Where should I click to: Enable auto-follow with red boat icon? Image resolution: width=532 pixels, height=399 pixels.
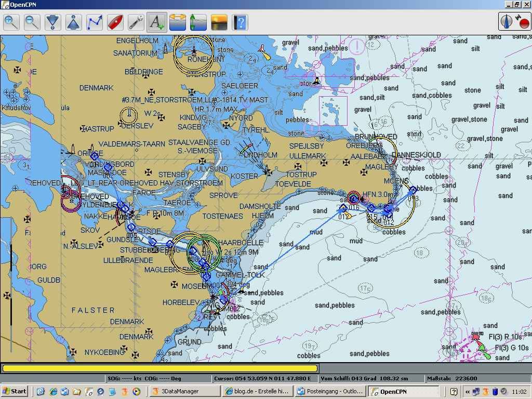[x=115, y=22]
